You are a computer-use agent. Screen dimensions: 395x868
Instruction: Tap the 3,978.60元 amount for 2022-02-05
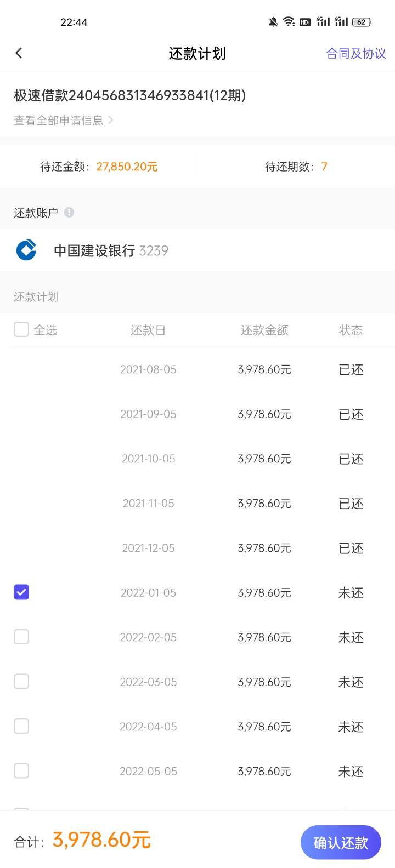coord(264,637)
